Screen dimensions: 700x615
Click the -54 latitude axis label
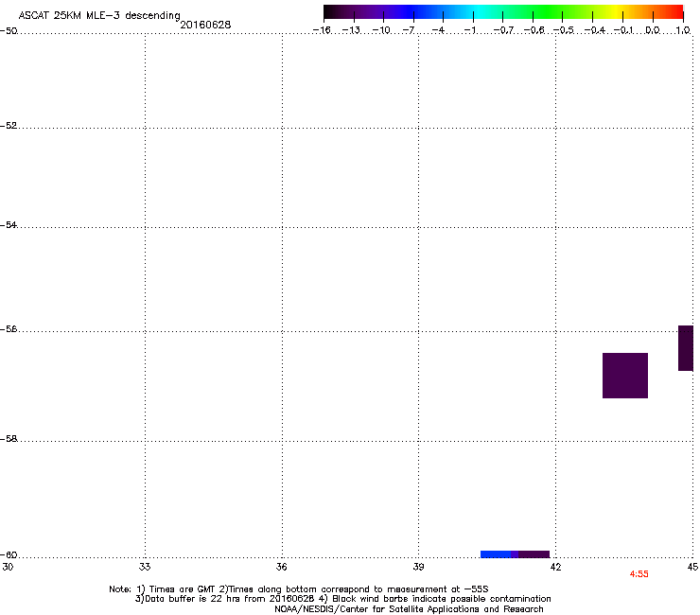click(x=9, y=224)
